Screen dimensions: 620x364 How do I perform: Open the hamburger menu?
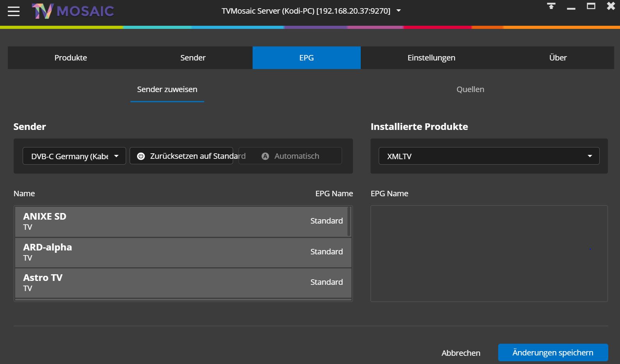click(14, 11)
